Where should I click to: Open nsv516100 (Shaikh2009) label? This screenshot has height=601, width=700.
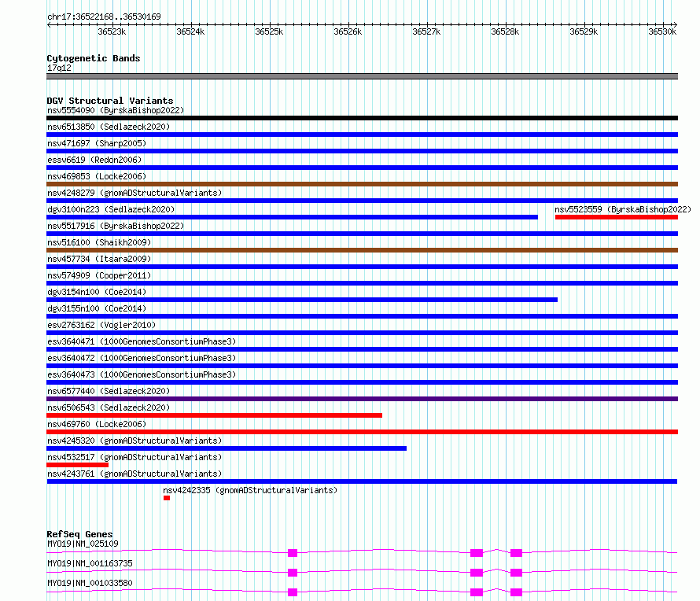(99, 242)
